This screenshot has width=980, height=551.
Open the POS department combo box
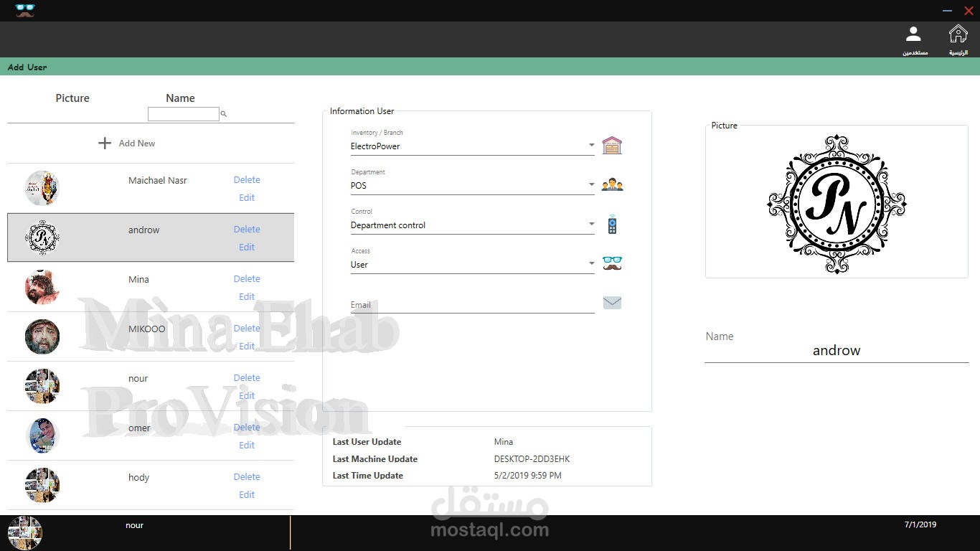[472, 186]
